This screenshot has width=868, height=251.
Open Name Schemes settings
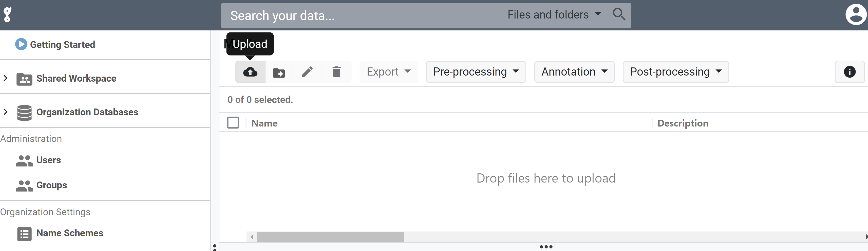(x=69, y=233)
